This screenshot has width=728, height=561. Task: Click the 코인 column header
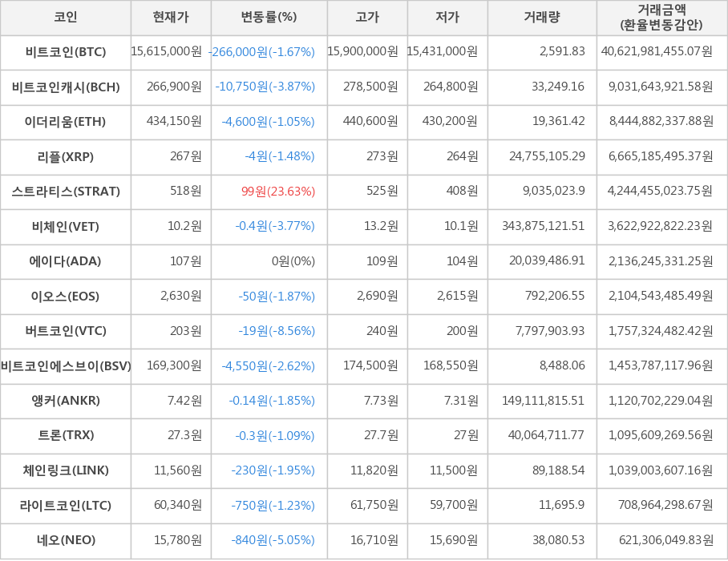(x=66, y=17)
